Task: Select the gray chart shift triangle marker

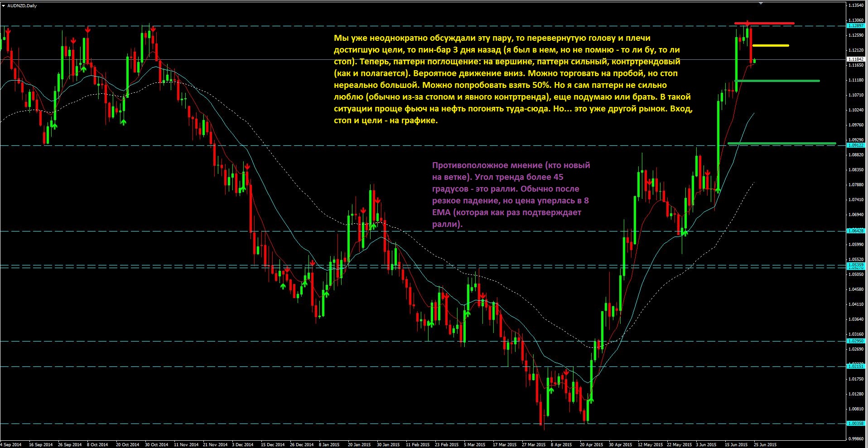Action: coord(761,3)
